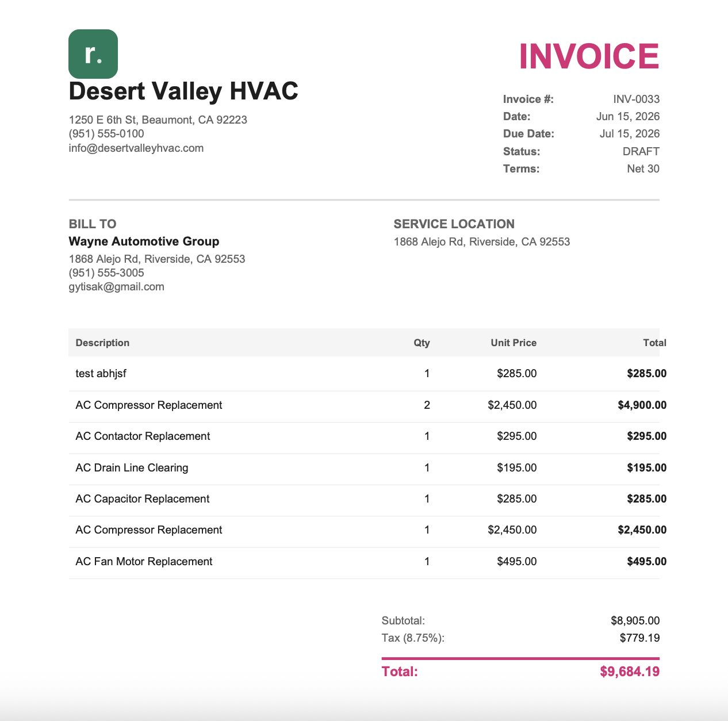
Task: Click the $495.00 unit price for Fan Motor
Action: coord(517,562)
